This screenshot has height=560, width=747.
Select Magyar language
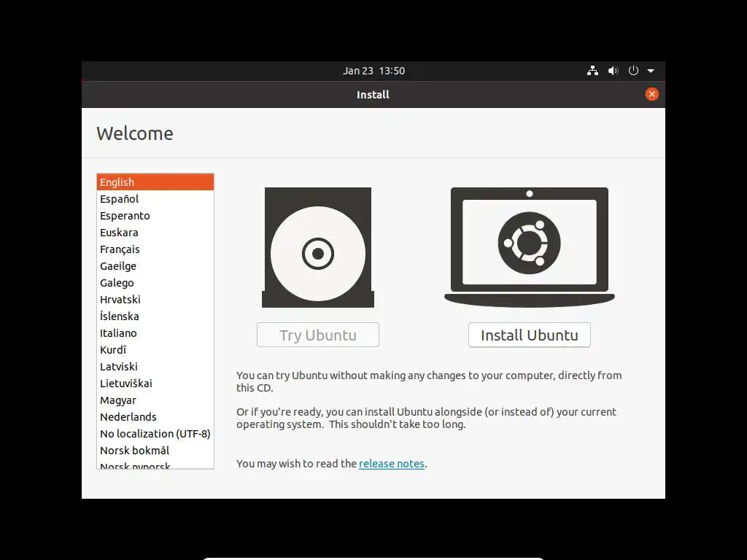(x=155, y=400)
